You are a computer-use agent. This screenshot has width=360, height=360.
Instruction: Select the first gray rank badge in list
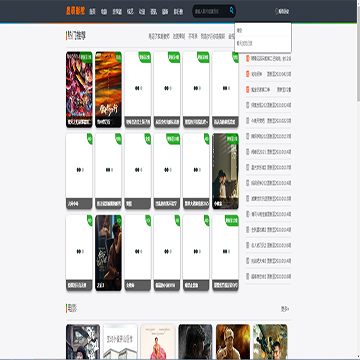248,105
